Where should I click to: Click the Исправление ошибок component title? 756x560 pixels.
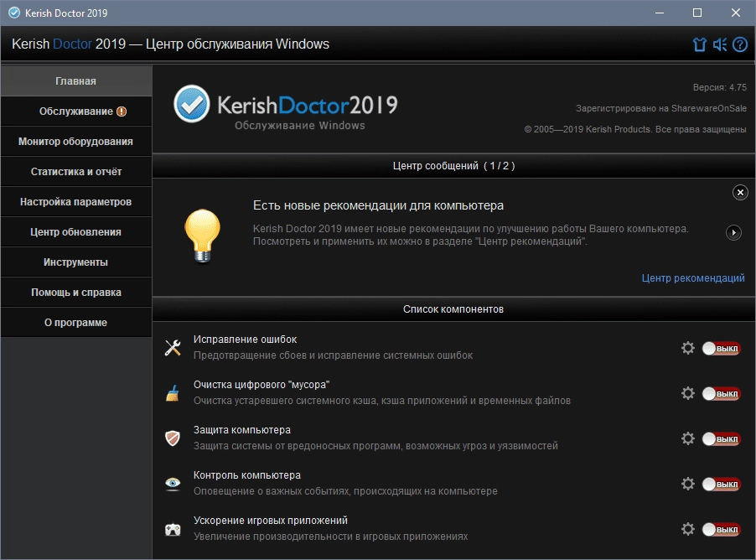click(x=245, y=339)
